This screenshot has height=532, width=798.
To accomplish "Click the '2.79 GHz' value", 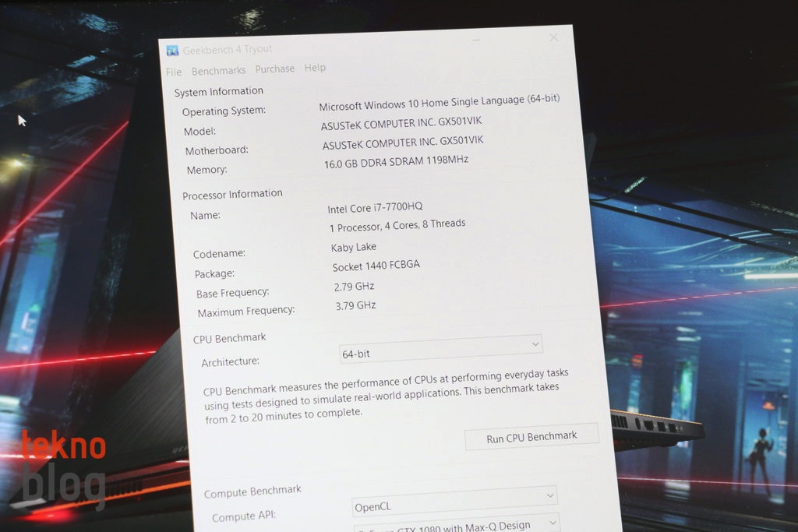I will [355, 287].
